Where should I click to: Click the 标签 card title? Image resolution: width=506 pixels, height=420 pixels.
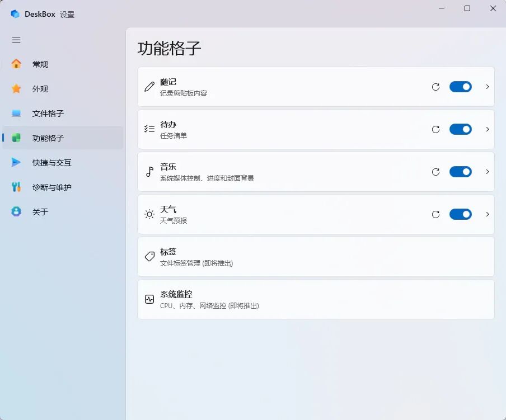click(168, 252)
